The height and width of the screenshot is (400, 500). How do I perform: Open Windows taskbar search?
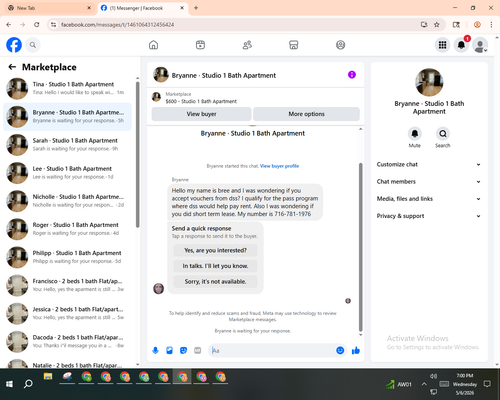[x=28, y=384]
